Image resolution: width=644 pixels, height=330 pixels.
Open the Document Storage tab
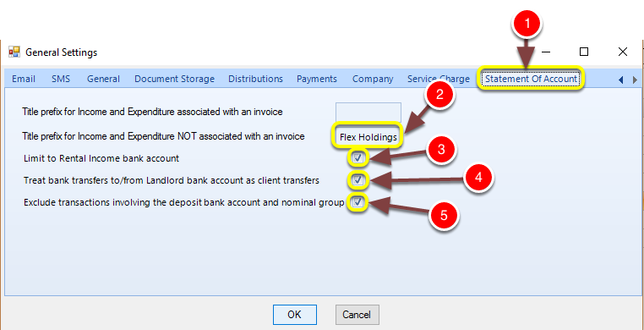coord(175,79)
